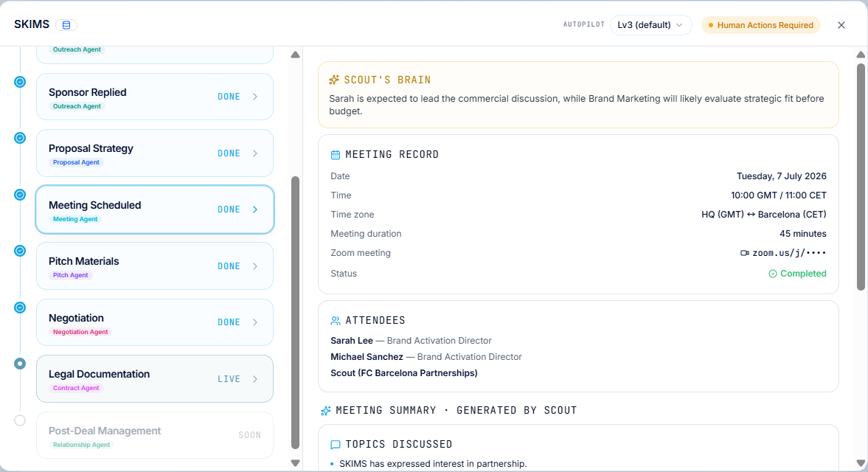The height and width of the screenshot is (472, 868).
Task: Click the Negotiation Agent tag
Action: pos(81,332)
